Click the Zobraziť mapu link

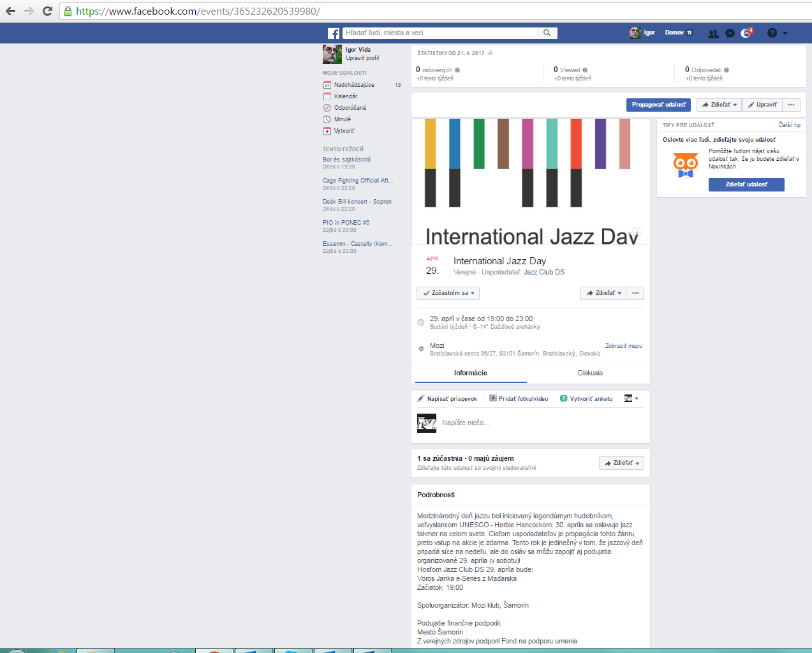[x=623, y=346]
